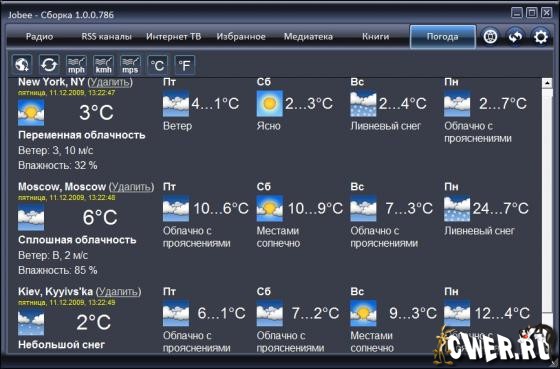Switch temperature to Celsius °C
Screen dimensions: 560x369
pyautogui.click(x=158, y=65)
